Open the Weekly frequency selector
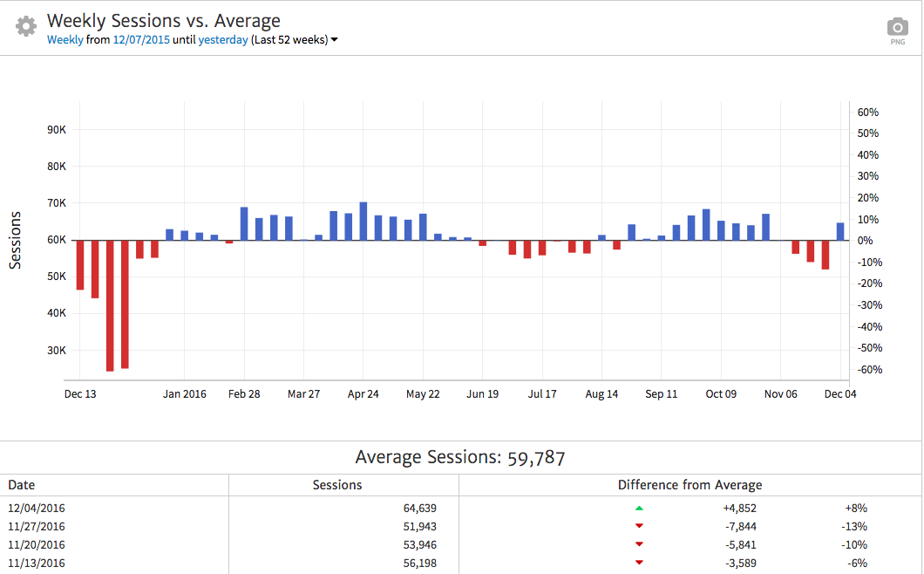 tap(66, 39)
